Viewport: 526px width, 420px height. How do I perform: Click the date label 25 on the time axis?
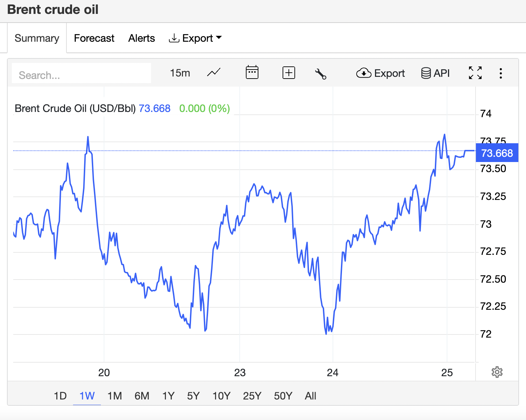447,373
